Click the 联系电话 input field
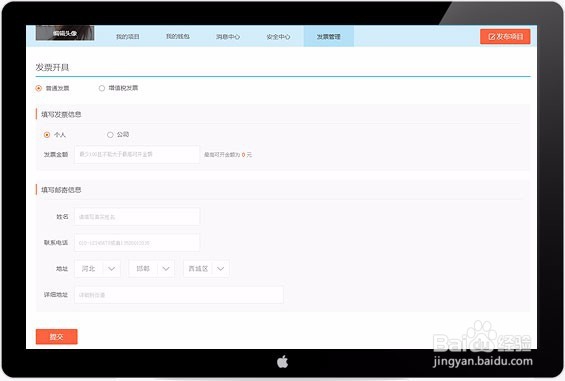Screen dimensions: 565x381 coord(137,243)
